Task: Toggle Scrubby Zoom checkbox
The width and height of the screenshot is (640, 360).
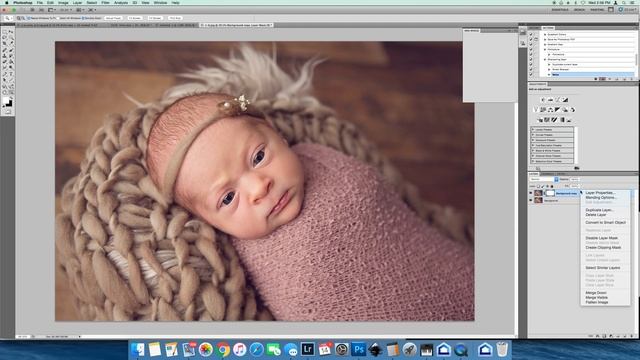Action: [x=83, y=18]
